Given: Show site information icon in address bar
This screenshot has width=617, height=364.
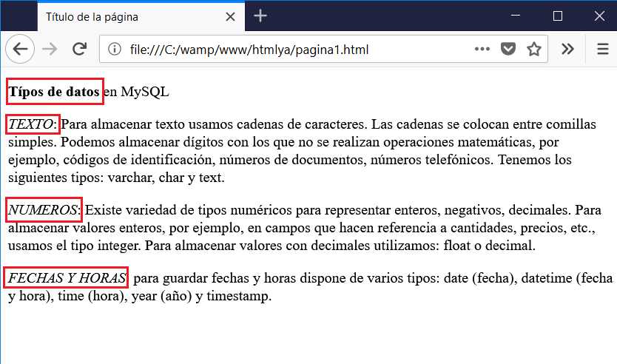Looking at the screenshot, I should click(115, 49).
